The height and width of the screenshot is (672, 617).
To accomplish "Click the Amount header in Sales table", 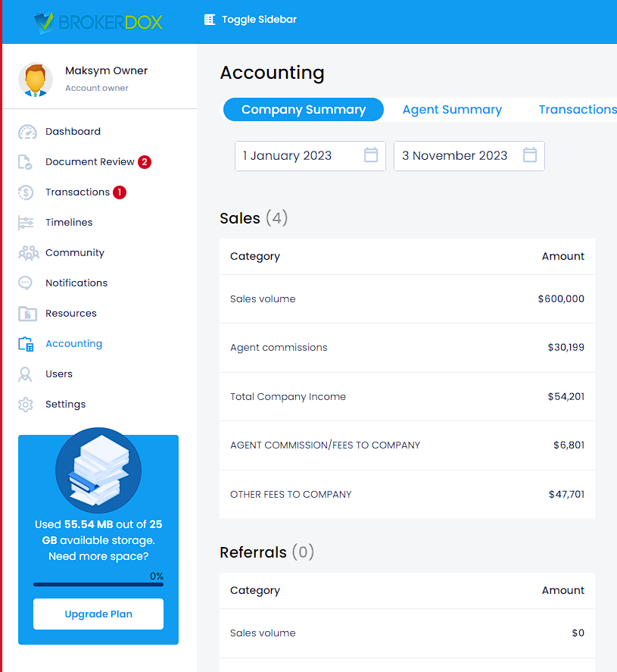I will [x=563, y=256].
